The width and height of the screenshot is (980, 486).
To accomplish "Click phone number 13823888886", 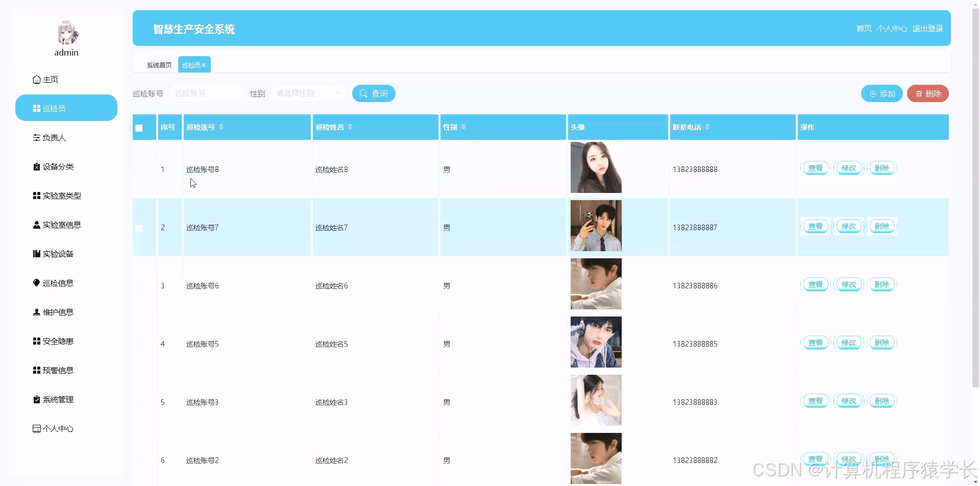I will pyautogui.click(x=695, y=286).
